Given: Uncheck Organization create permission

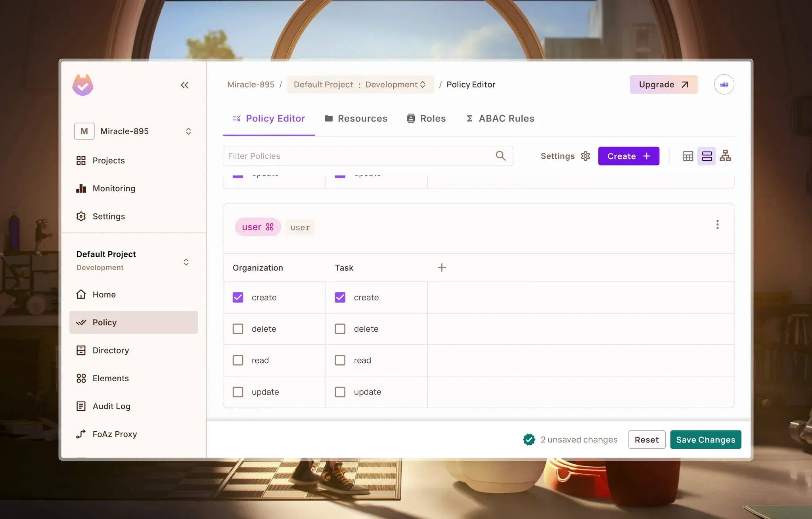Looking at the screenshot, I should pos(238,298).
